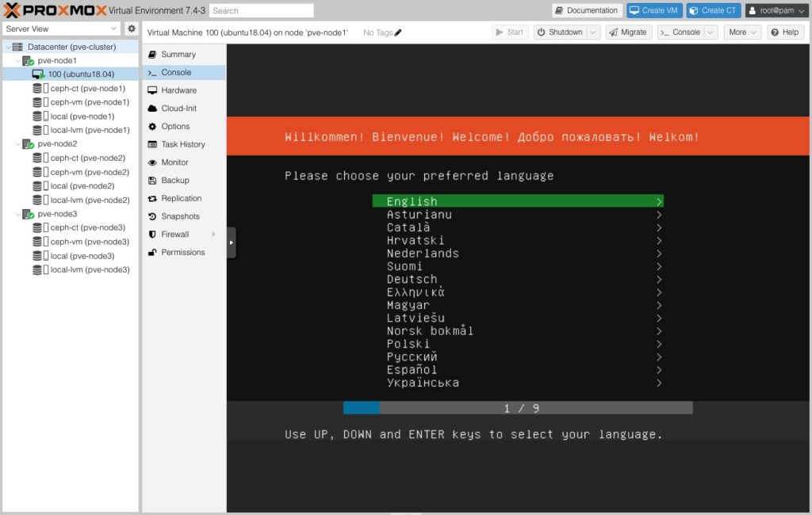The width and height of the screenshot is (812, 515).
Task: Select Nederlands in the language list
Action: 518,253
